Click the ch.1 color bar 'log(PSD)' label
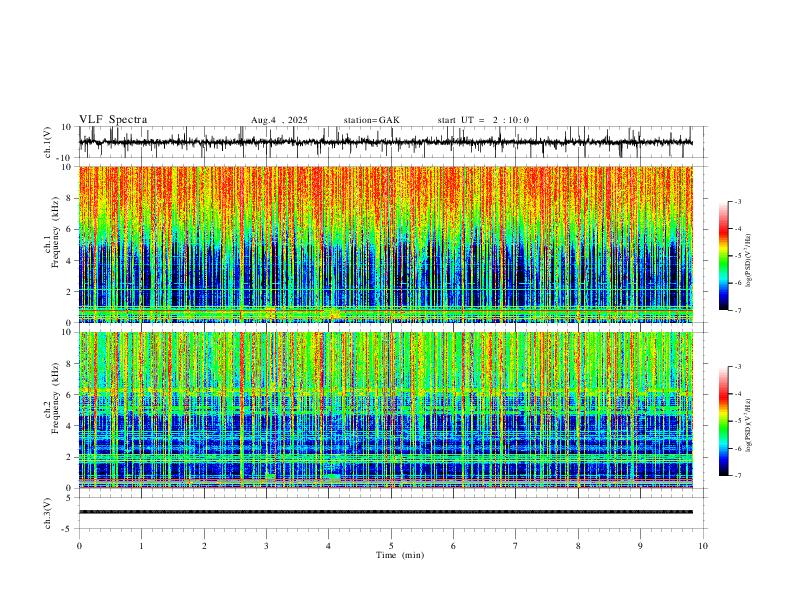The image size is (792, 612). (749, 260)
